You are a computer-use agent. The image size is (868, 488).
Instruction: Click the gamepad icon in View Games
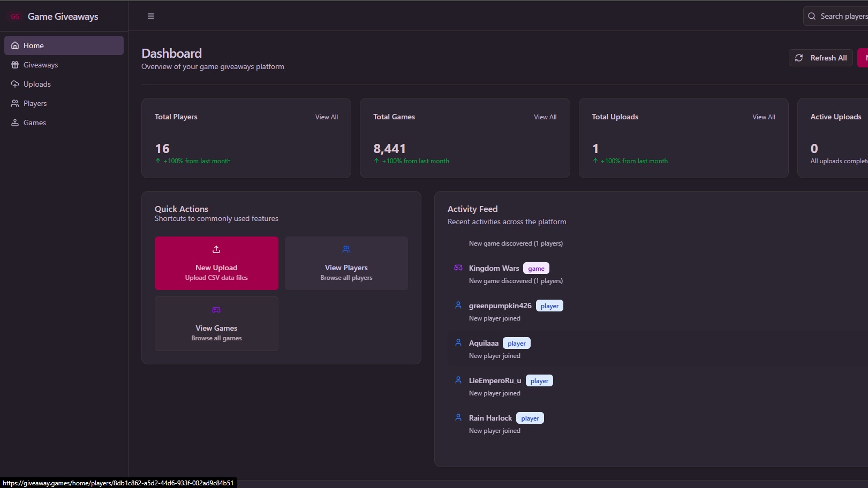point(216,310)
